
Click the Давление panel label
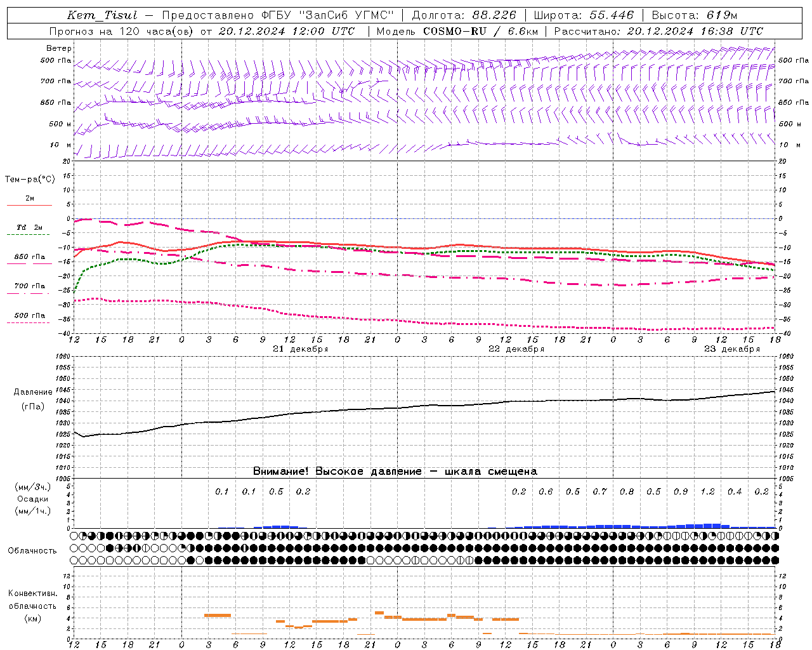(x=33, y=392)
